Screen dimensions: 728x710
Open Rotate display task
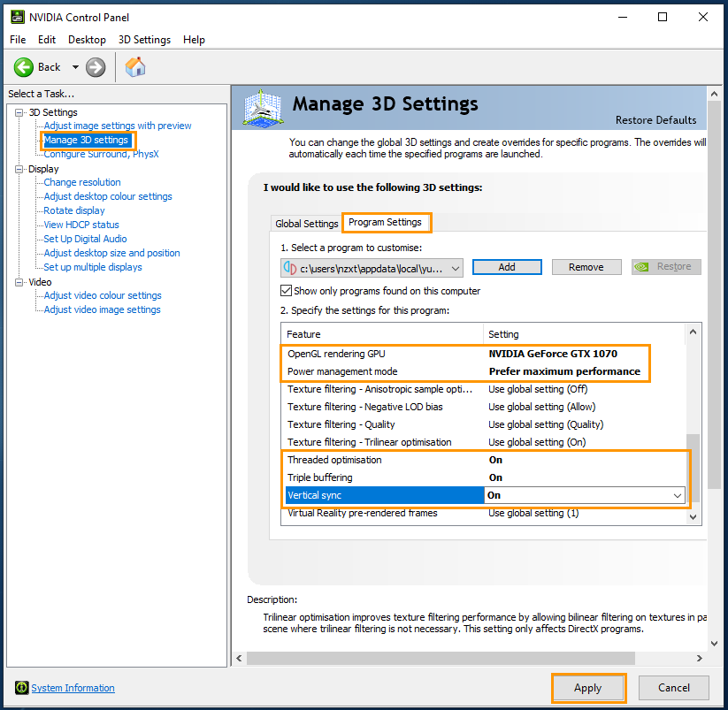click(74, 210)
